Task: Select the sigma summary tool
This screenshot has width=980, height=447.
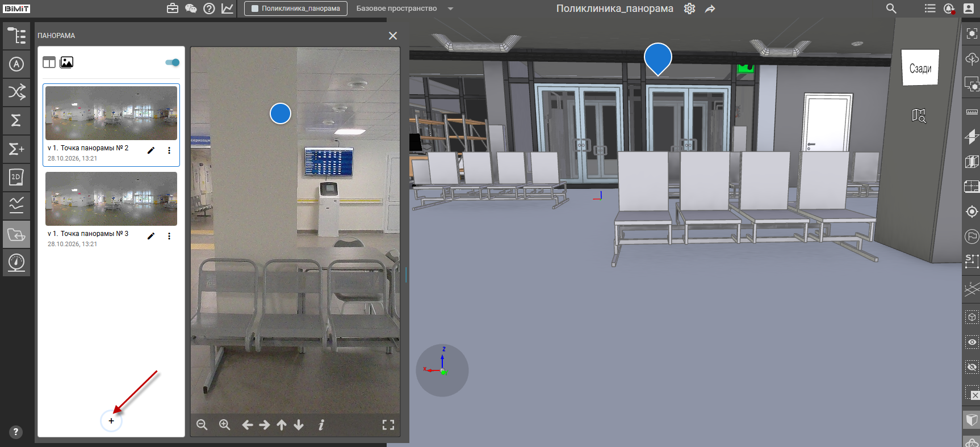Action: 16,120
